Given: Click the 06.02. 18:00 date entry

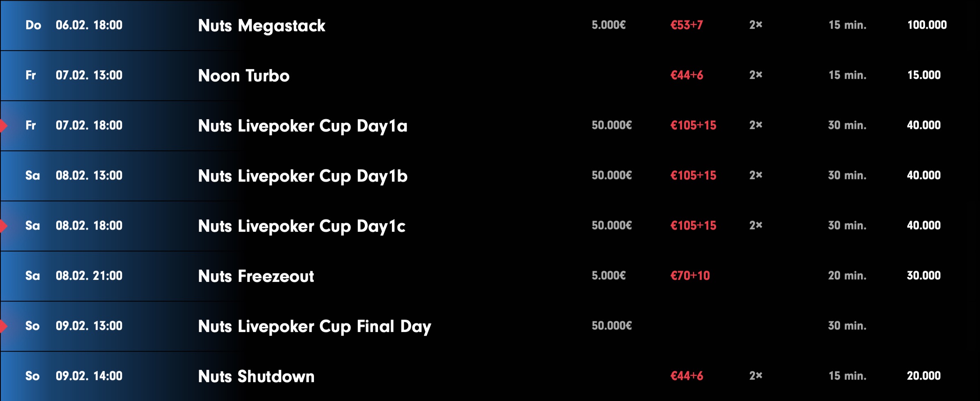Looking at the screenshot, I should coord(89,25).
